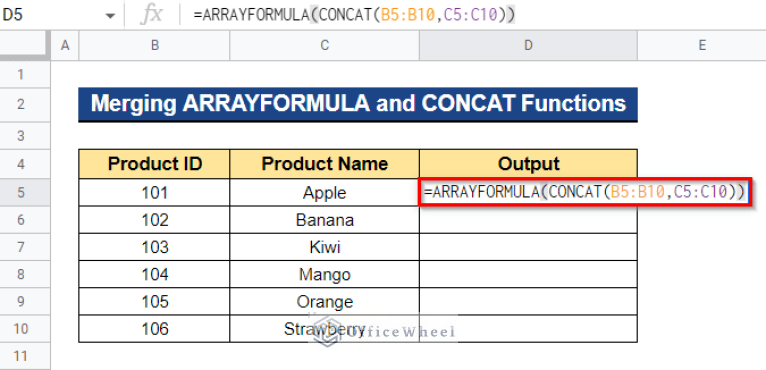Image resolution: width=766 pixels, height=370 pixels.
Task: Click the title banner Merging ARRAYFORMULA and CONCAT
Action: (358, 104)
